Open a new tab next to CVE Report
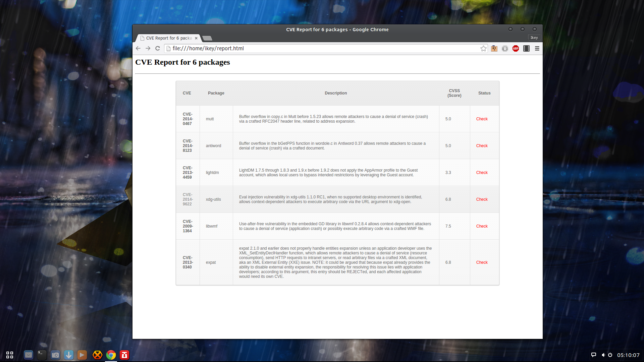 tap(207, 38)
